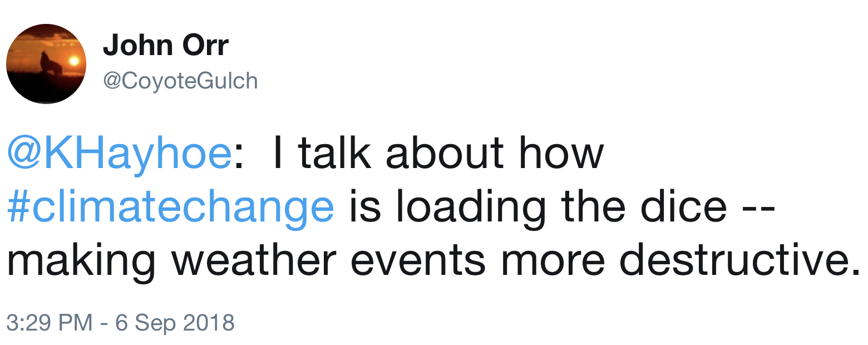Open the @CoyoteGulch handle link
Viewport: 868px width, 345px height.
[x=180, y=81]
